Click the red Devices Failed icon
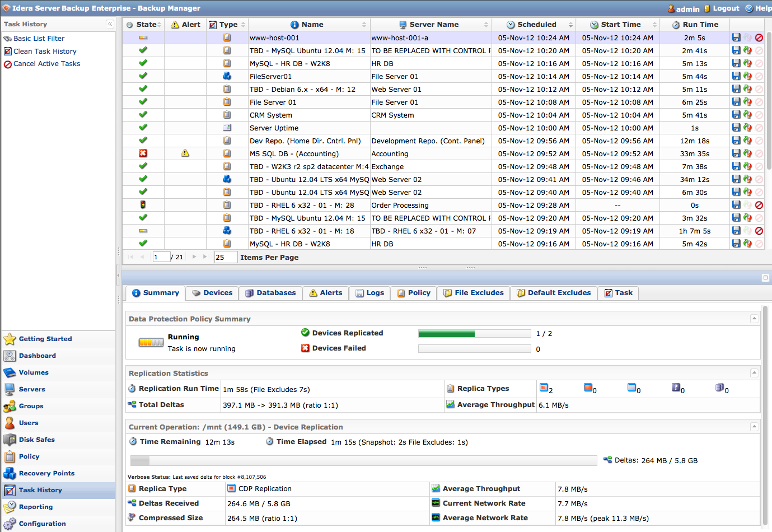The height and width of the screenshot is (532, 772). pos(305,348)
